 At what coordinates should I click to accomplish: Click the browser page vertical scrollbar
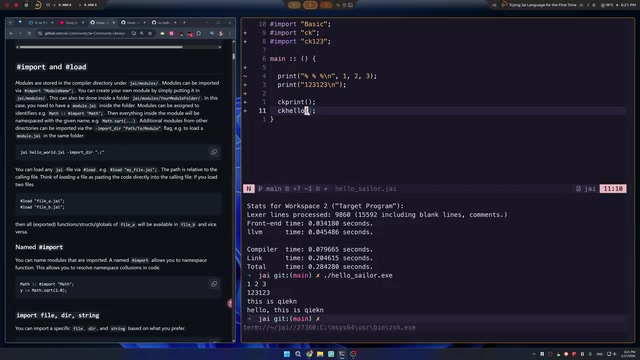point(233,56)
